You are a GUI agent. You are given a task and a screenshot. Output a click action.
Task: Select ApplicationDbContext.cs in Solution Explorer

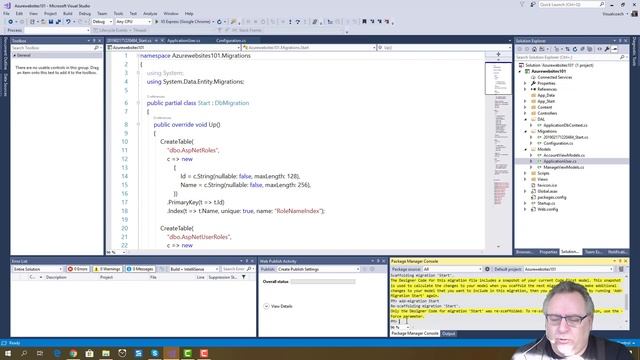565,125
